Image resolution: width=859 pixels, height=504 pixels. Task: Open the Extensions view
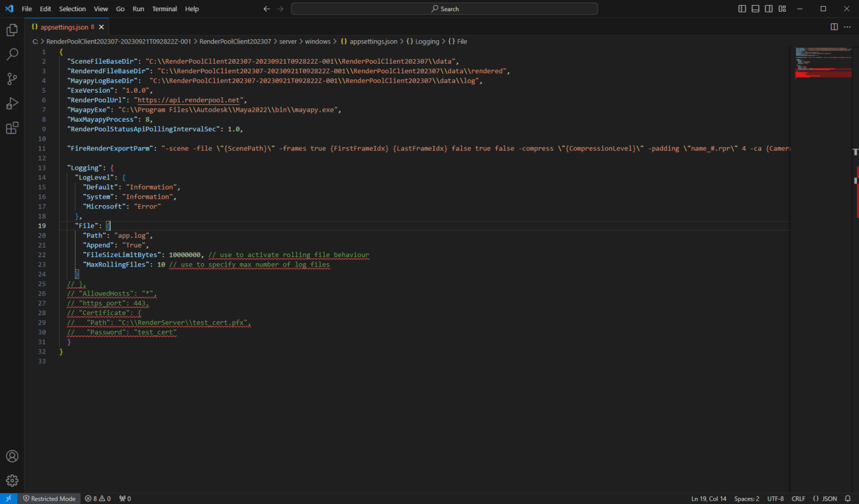point(12,128)
